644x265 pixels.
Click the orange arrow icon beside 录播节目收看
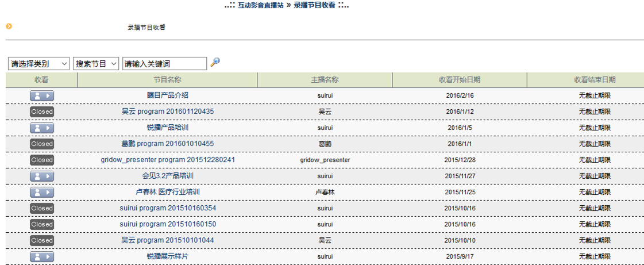tap(9, 26)
